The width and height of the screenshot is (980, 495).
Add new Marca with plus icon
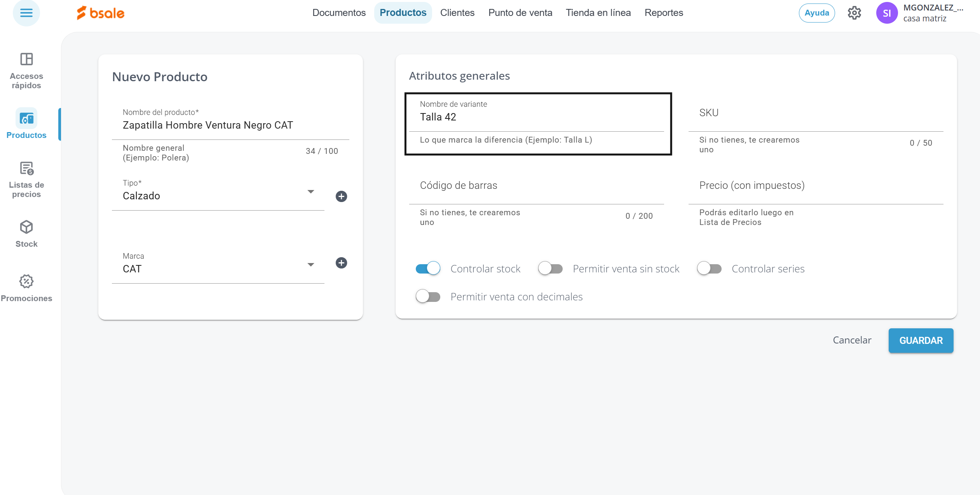[341, 263]
